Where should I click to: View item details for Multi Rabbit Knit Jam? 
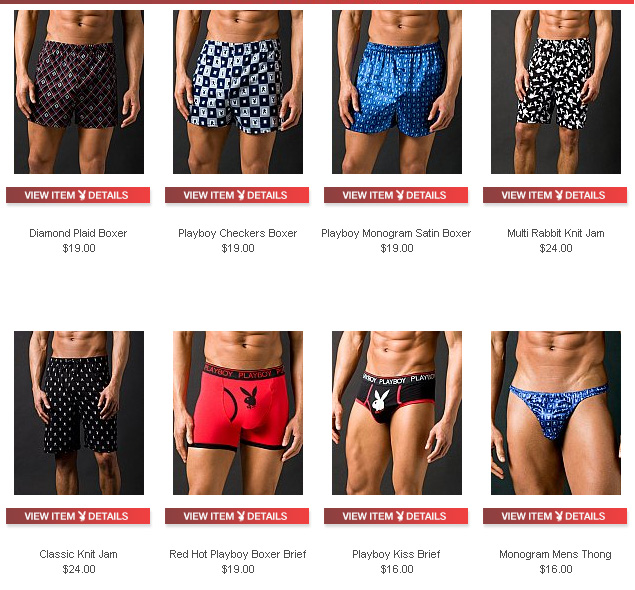coord(555,195)
